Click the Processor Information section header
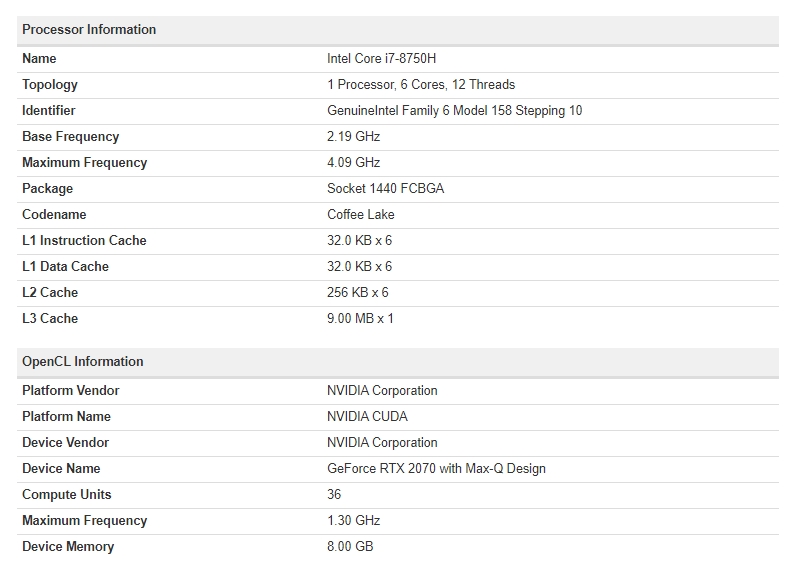The image size is (806, 571). coord(89,30)
